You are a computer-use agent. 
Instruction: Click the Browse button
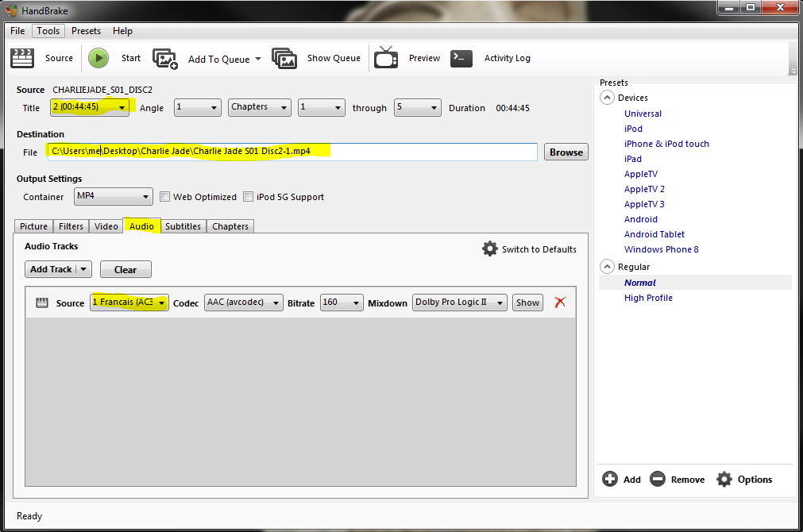(566, 152)
